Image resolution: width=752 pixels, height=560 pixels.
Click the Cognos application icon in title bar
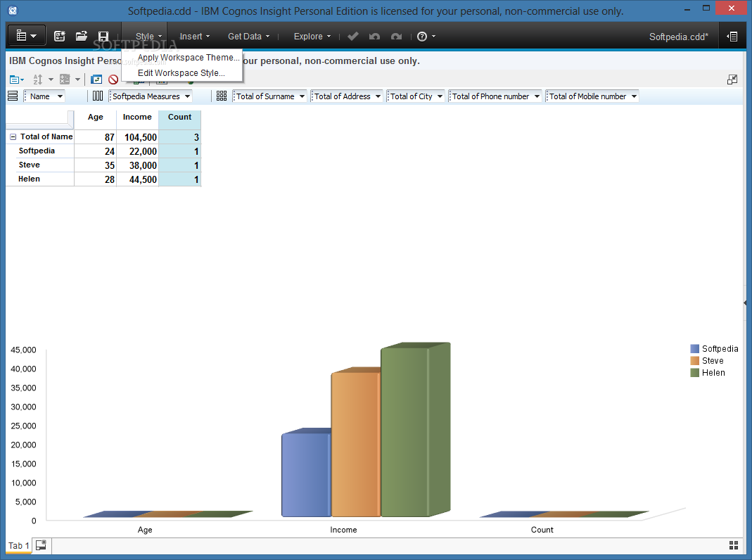(x=13, y=11)
